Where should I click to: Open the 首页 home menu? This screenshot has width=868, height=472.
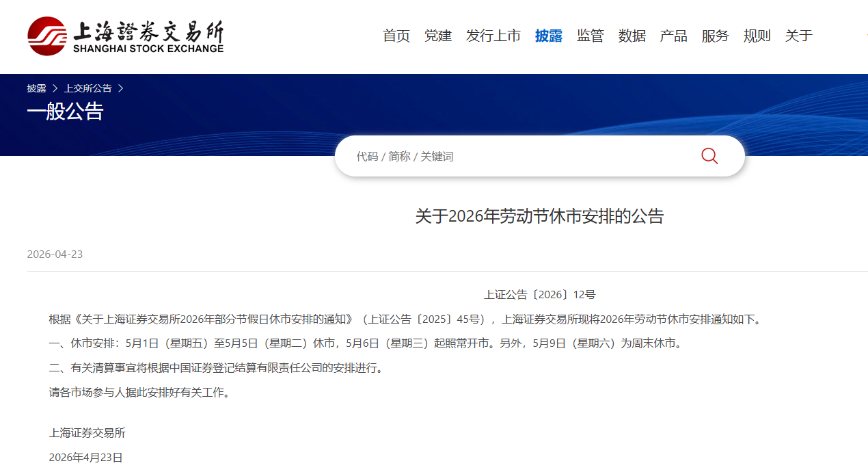(x=396, y=36)
